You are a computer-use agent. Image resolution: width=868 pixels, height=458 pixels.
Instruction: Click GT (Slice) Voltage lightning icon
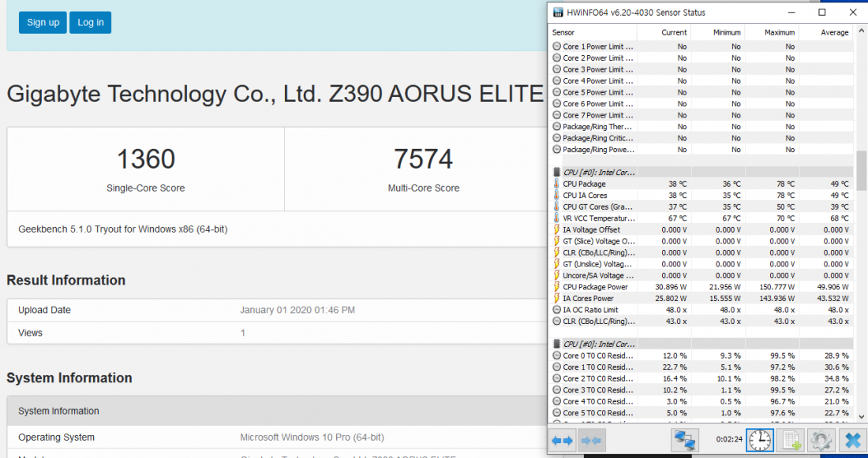coord(557,241)
